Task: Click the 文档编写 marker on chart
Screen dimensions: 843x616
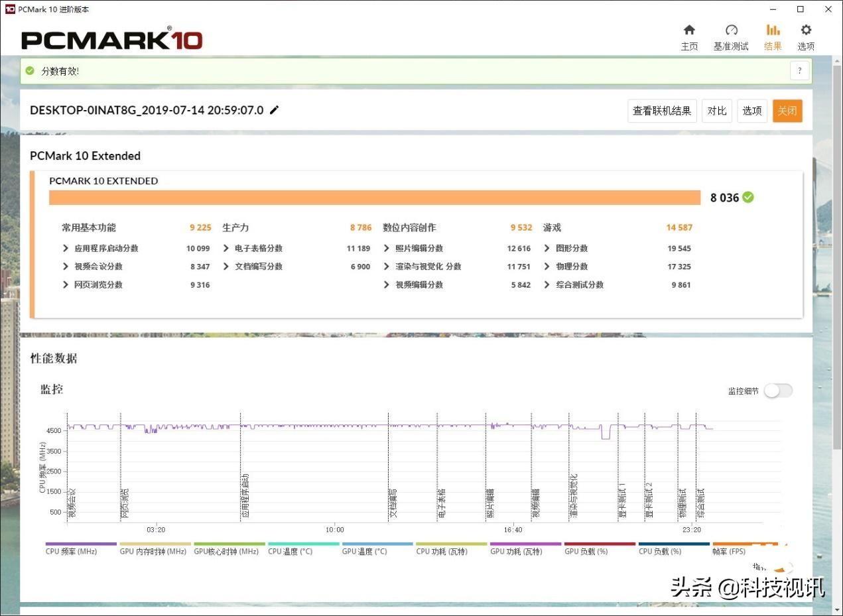Action: tap(393, 503)
